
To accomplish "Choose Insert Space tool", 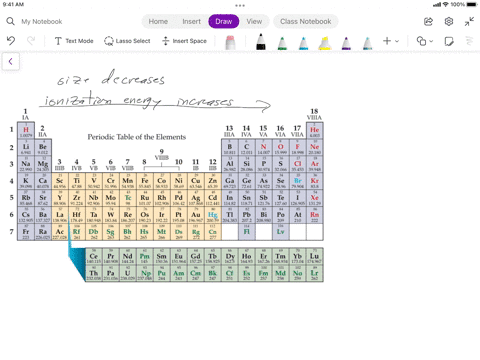I will 184,41.
